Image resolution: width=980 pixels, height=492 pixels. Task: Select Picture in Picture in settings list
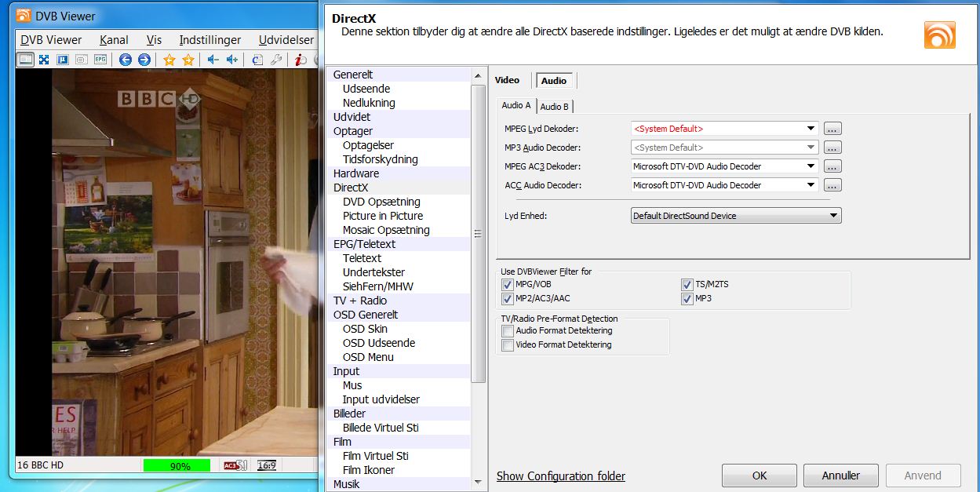click(x=383, y=216)
